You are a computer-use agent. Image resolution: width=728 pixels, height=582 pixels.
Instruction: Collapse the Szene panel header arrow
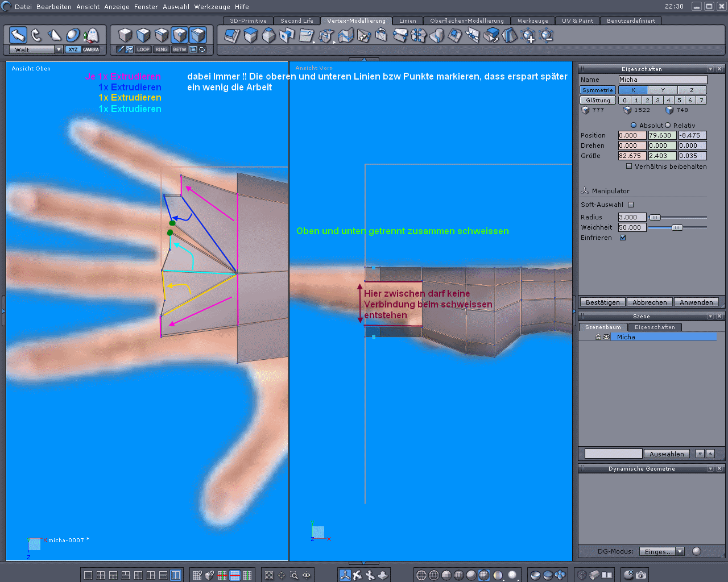coord(710,316)
